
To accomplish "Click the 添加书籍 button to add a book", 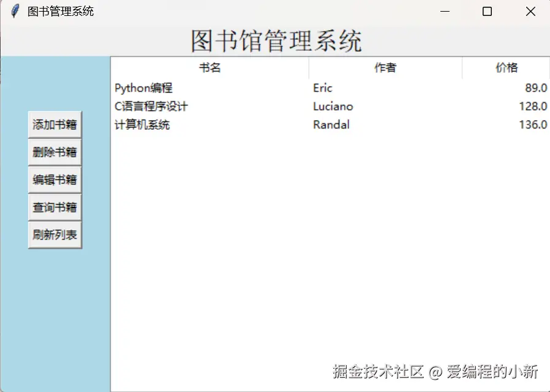I will [x=54, y=124].
